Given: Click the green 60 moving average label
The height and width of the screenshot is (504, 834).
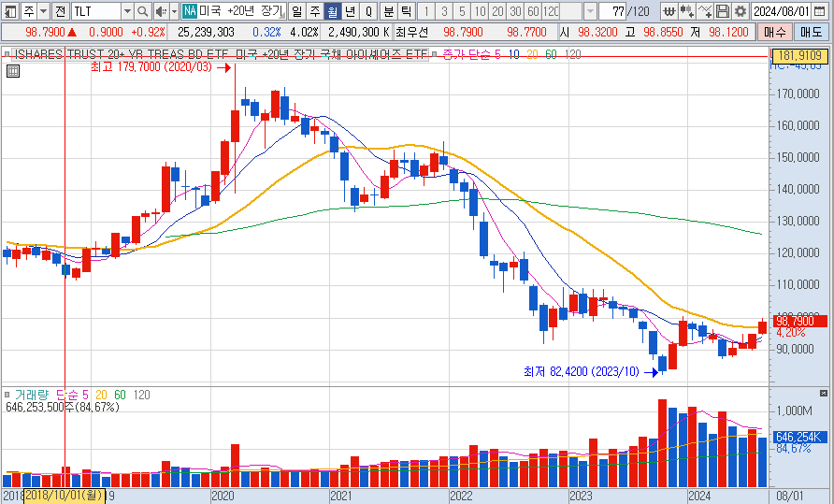Looking at the screenshot, I should point(551,54).
